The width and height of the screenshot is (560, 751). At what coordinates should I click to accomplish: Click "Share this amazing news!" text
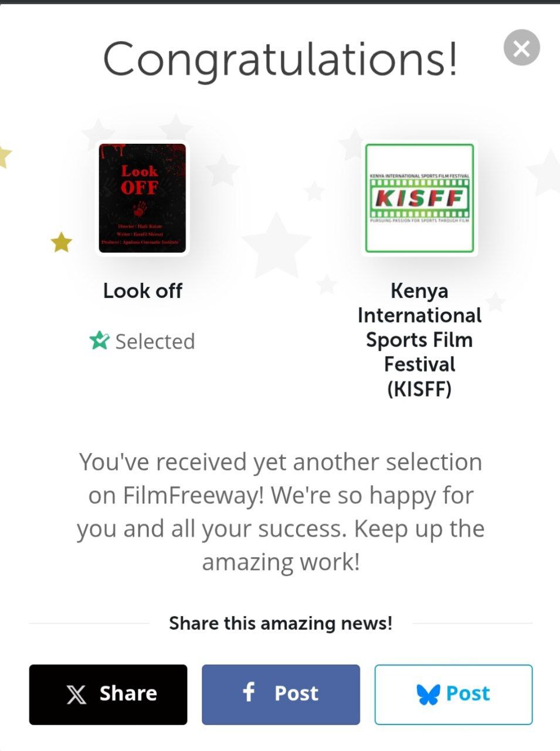(x=280, y=623)
